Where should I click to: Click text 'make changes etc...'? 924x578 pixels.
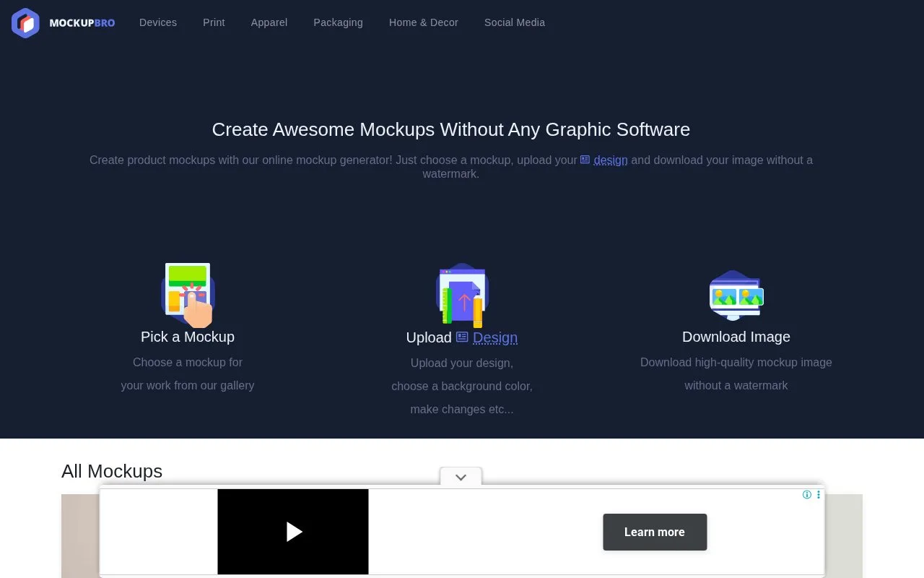[462, 409]
